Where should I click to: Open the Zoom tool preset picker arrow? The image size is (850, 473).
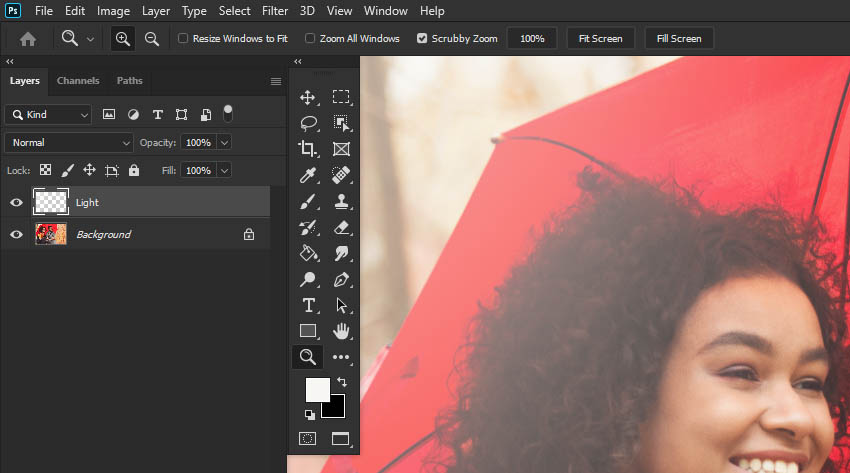[x=91, y=39]
